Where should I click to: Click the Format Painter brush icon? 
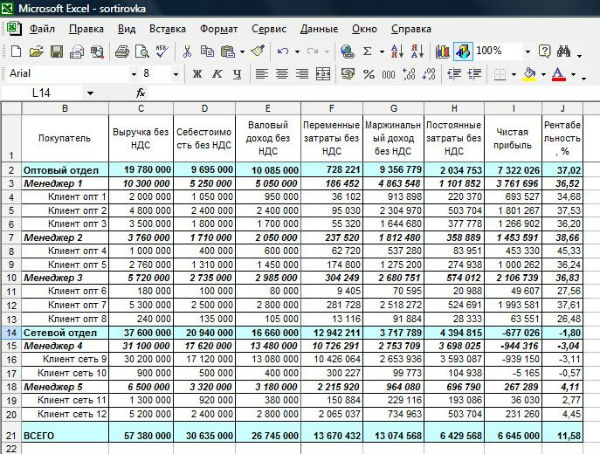[x=257, y=51]
